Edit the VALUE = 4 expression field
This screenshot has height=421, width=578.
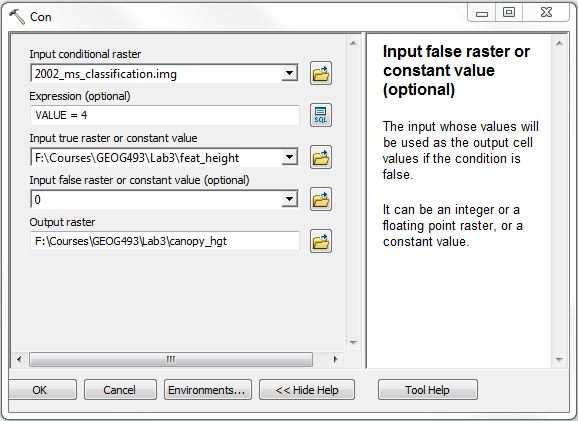pyautogui.click(x=165, y=115)
